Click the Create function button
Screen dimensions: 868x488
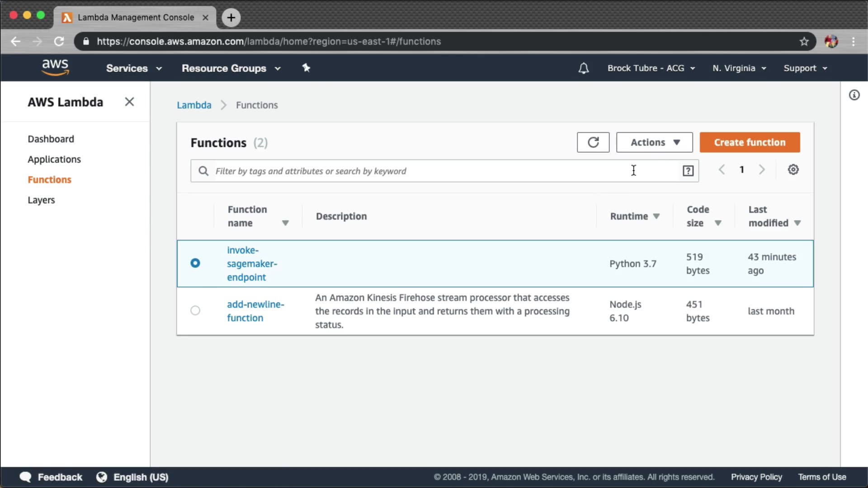(750, 142)
